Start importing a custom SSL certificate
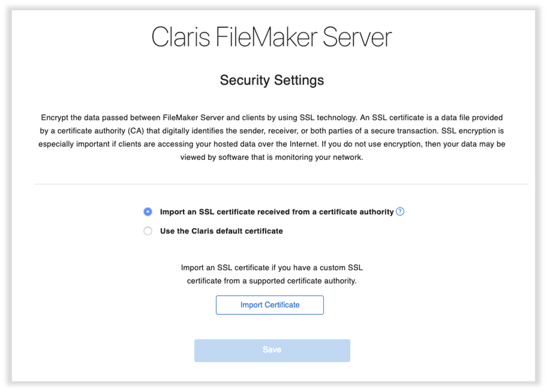 [x=270, y=305]
